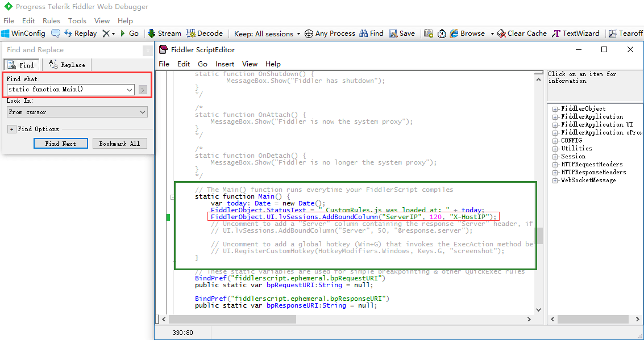Click the Fiddler app logo in title bar
This screenshot has height=340, width=644.
pos(8,7)
